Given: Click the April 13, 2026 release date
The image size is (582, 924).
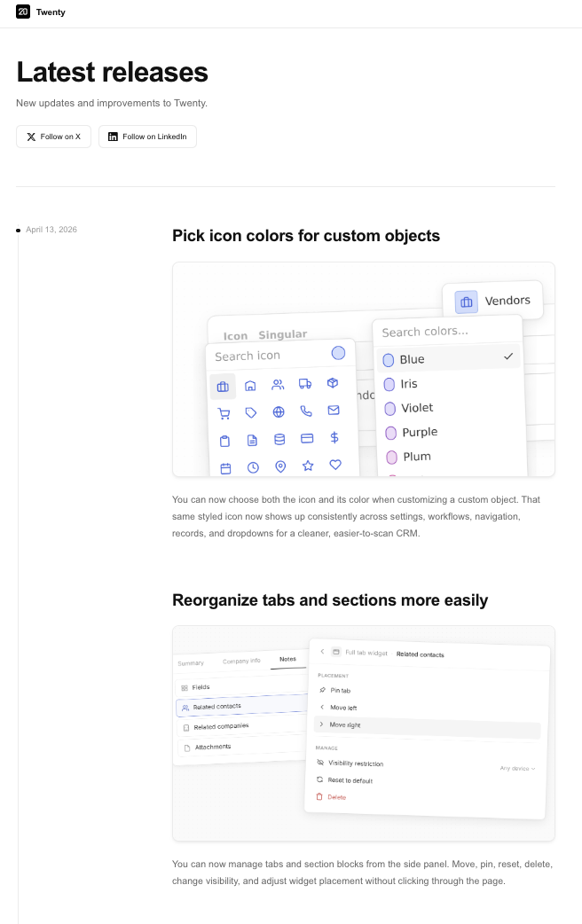Looking at the screenshot, I should point(51,230).
